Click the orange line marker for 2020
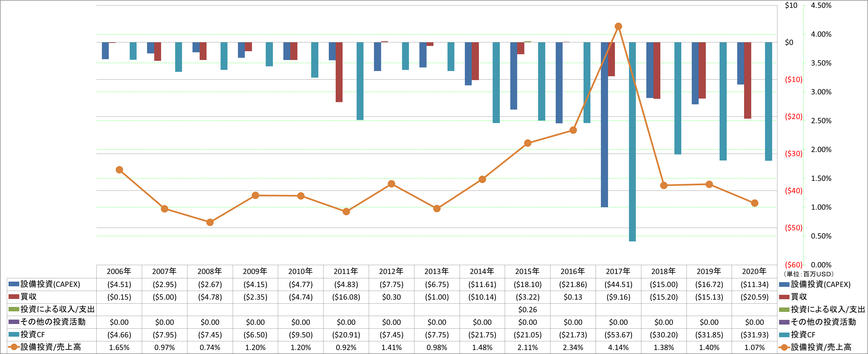The height and width of the screenshot is (354, 868). point(755,203)
